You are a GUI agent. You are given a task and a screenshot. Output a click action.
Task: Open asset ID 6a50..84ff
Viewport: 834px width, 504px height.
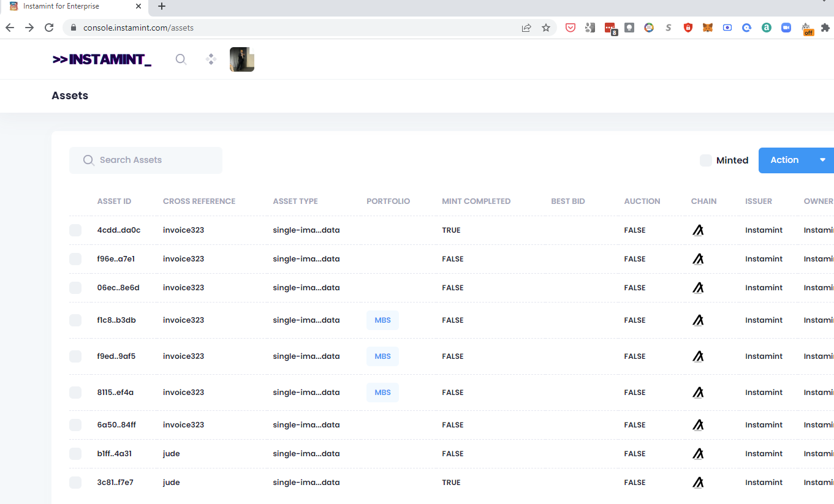pos(116,425)
